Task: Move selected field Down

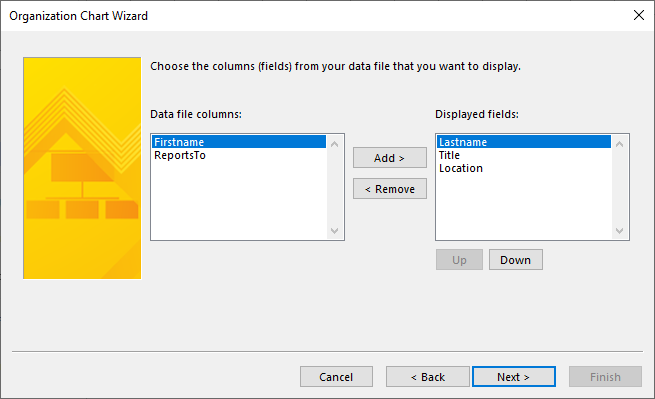Action: (515, 260)
